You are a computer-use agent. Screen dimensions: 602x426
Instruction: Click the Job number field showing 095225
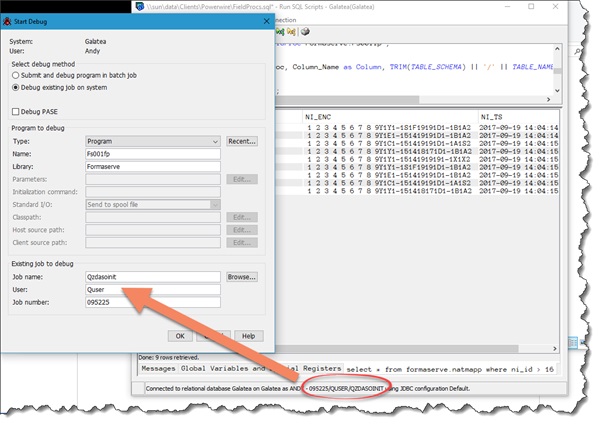(x=152, y=302)
